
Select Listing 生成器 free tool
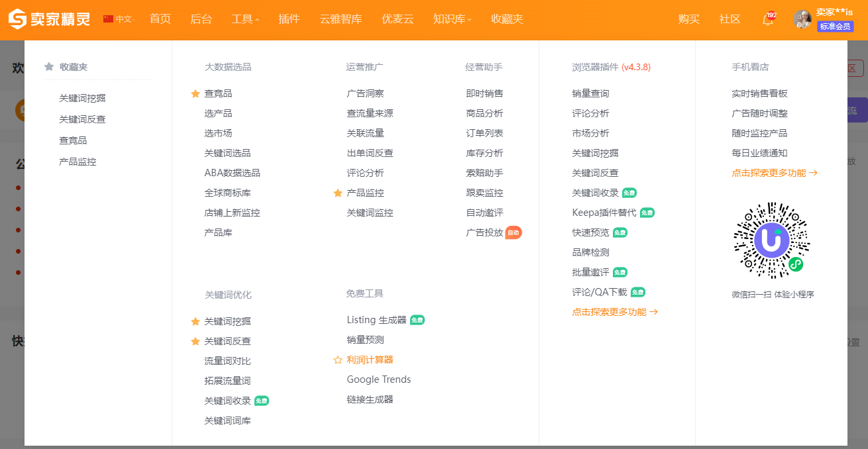[376, 320]
